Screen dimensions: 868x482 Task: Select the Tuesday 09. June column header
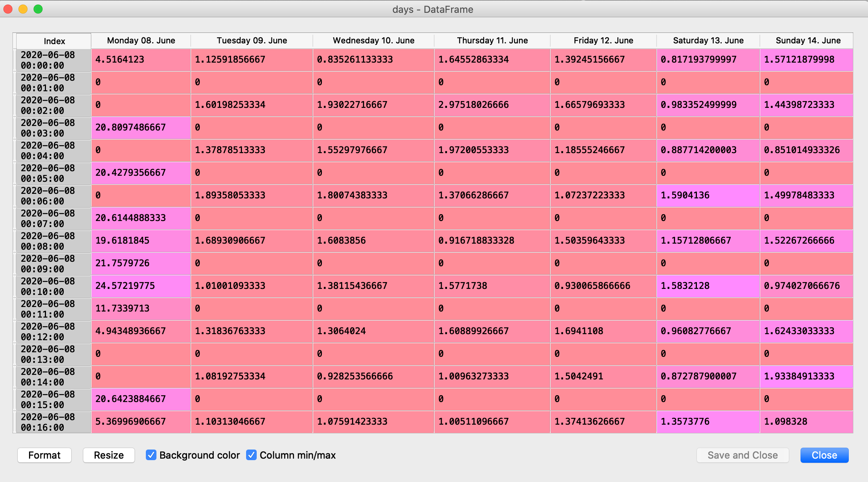point(252,41)
